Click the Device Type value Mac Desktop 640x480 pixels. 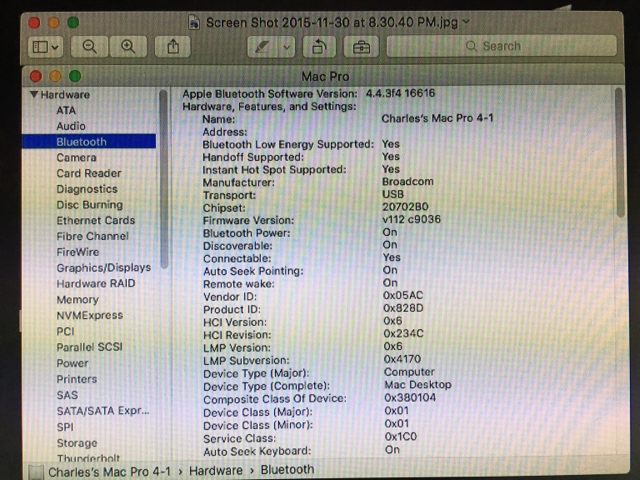[418, 385]
